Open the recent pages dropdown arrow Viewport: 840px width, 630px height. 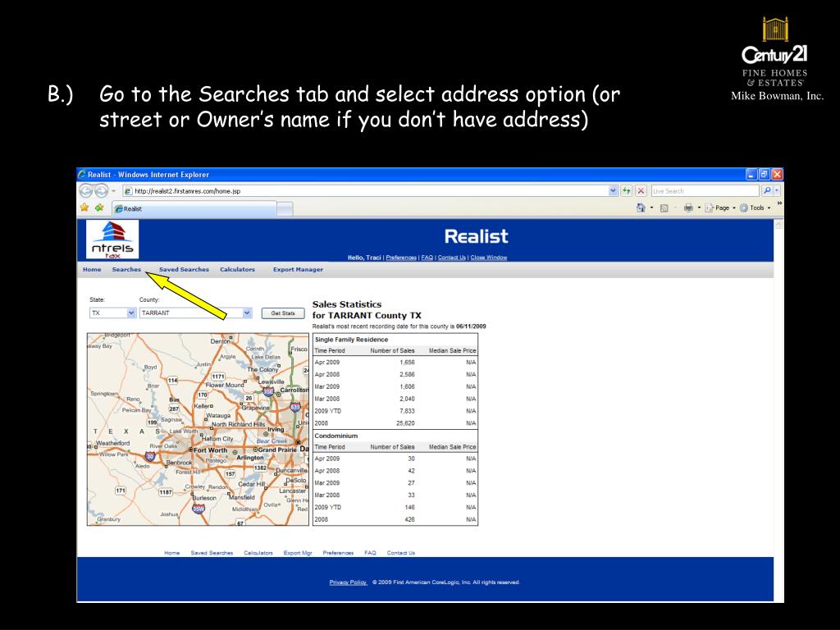[113, 190]
